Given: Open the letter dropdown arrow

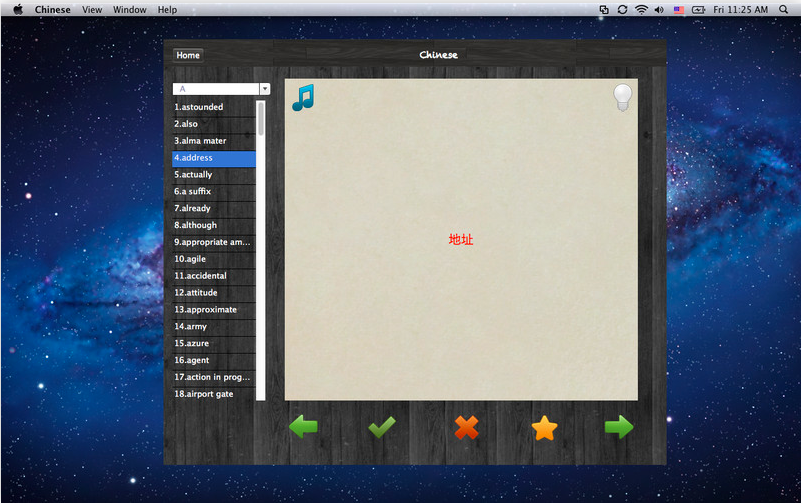Looking at the screenshot, I should coord(265,89).
